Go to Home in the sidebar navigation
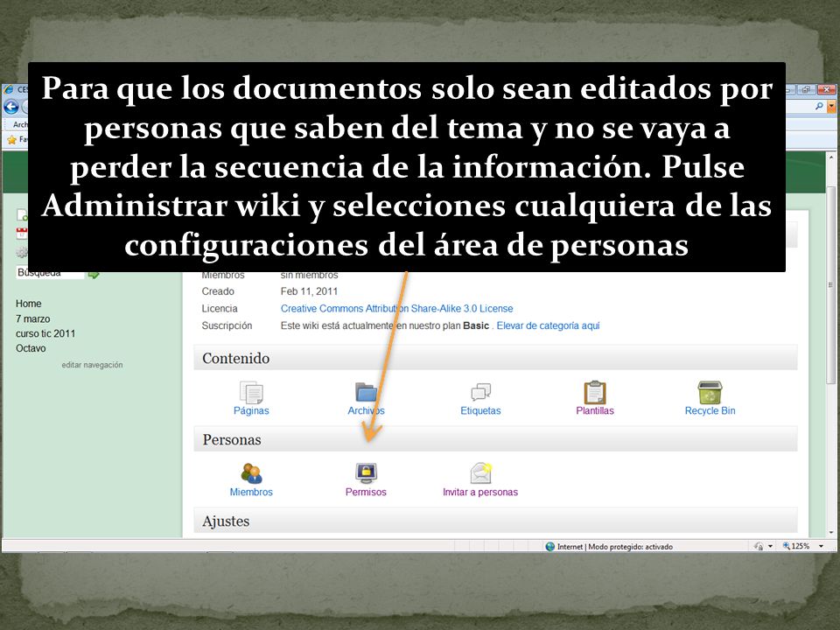The image size is (840, 630). 28,304
